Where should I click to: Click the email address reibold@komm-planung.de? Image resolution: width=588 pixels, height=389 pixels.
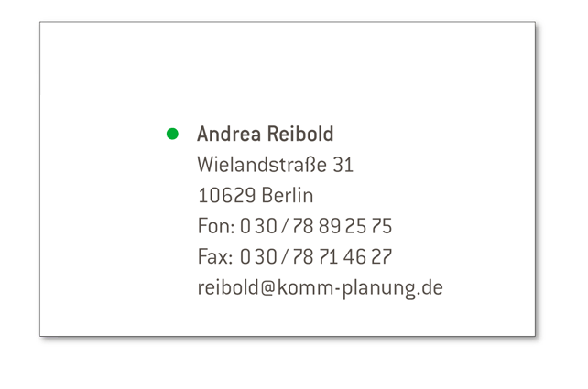[321, 288]
